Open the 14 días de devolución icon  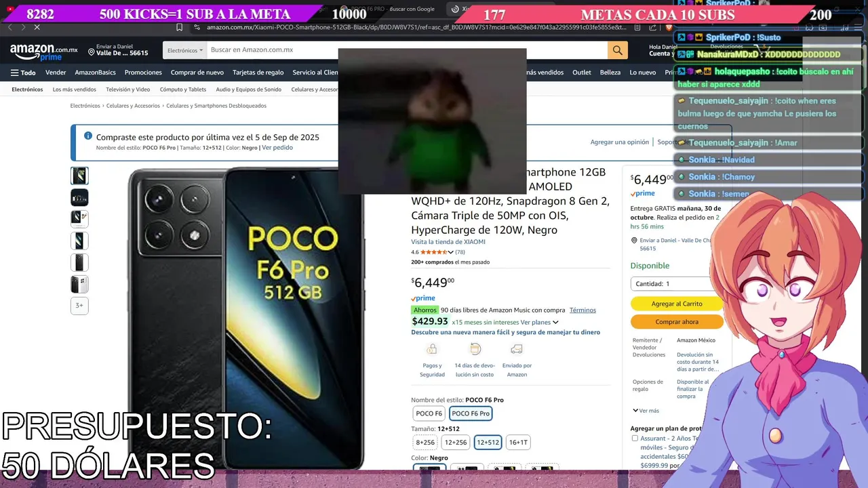[475, 349]
